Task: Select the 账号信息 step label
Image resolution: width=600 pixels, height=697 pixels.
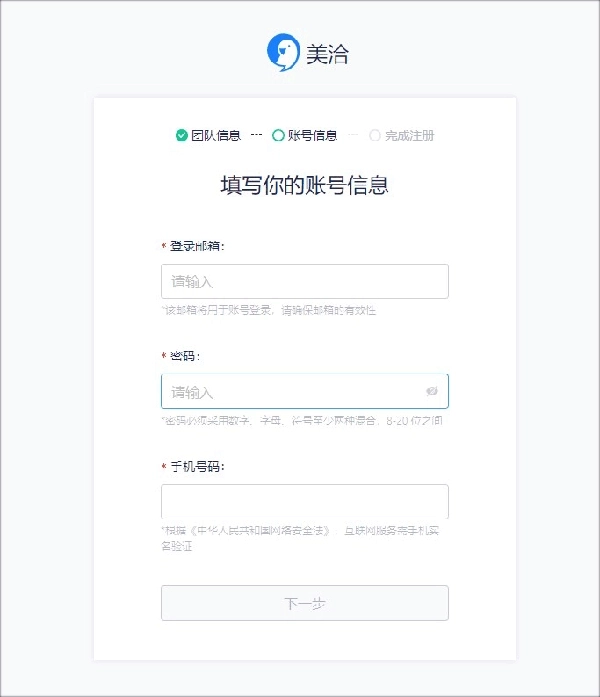Action: tap(312, 135)
